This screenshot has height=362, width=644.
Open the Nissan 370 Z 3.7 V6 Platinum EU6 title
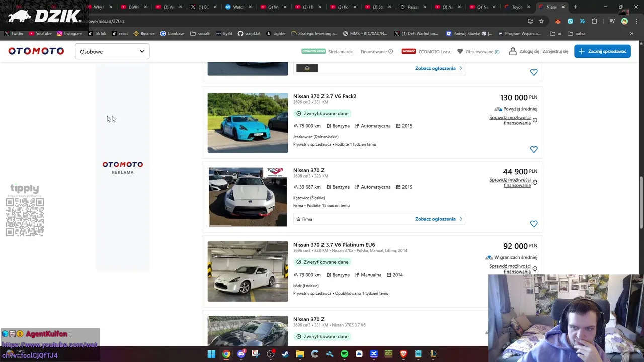point(334,245)
